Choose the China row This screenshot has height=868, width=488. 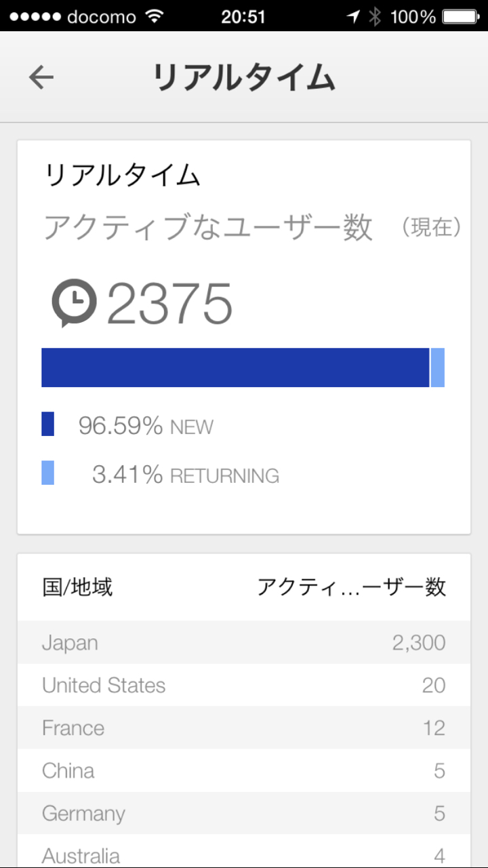(244, 770)
